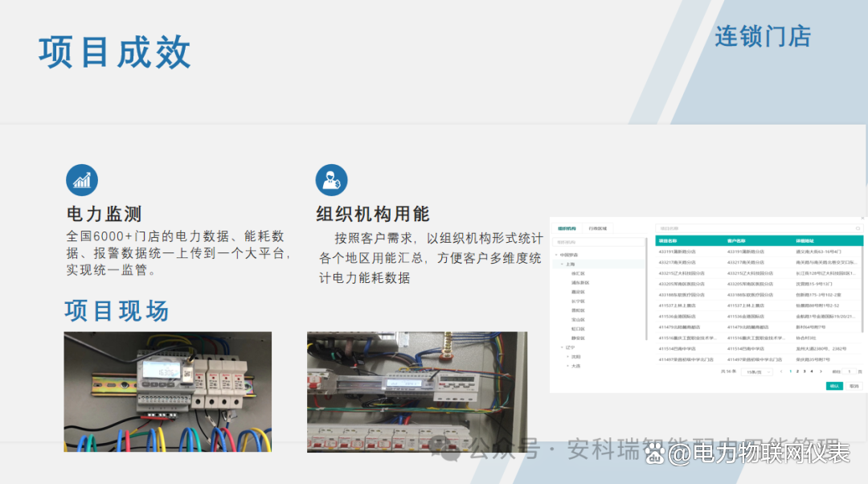
Task: Select 虹口区 in the tree
Action: tap(578, 329)
